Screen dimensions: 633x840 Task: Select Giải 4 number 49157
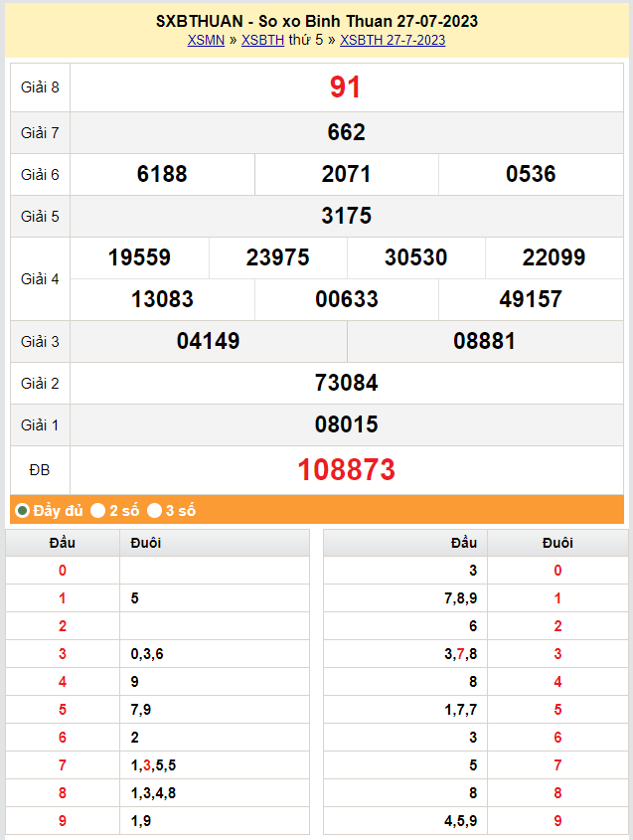[x=531, y=299]
